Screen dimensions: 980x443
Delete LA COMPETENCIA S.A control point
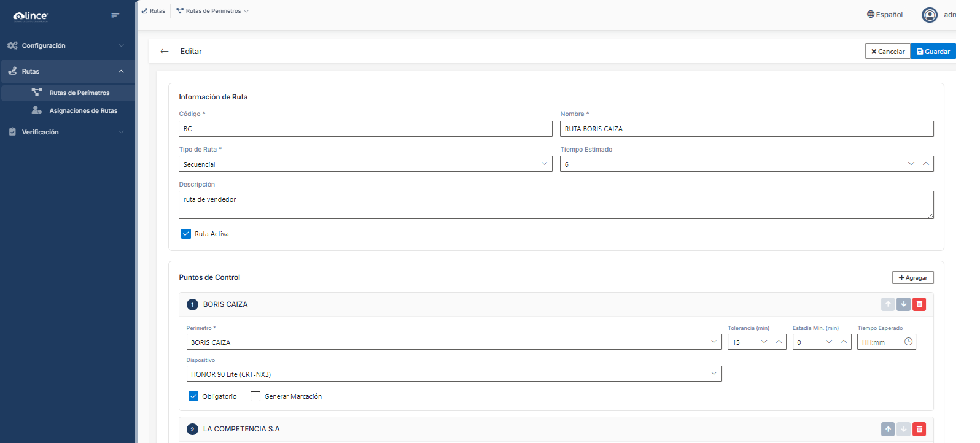[919, 430]
